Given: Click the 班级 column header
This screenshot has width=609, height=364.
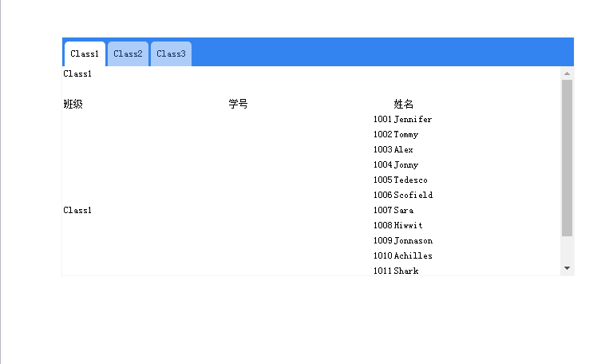Looking at the screenshot, I should coord(73,104).
